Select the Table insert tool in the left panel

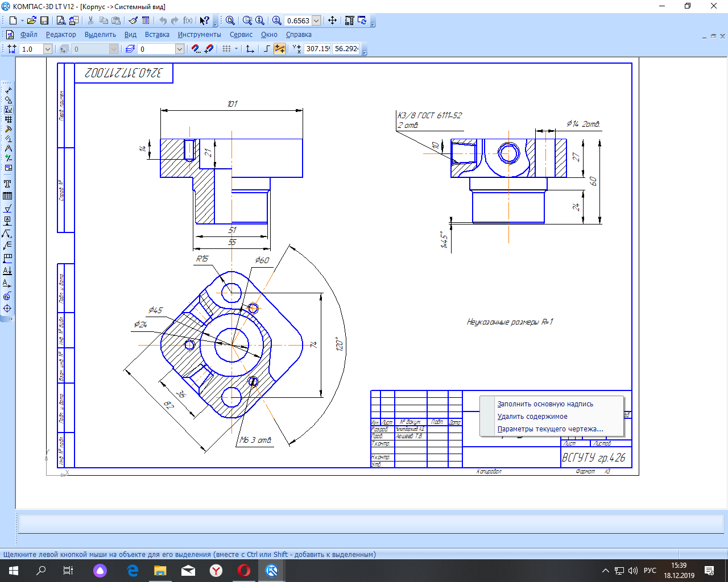pos(7,196)
